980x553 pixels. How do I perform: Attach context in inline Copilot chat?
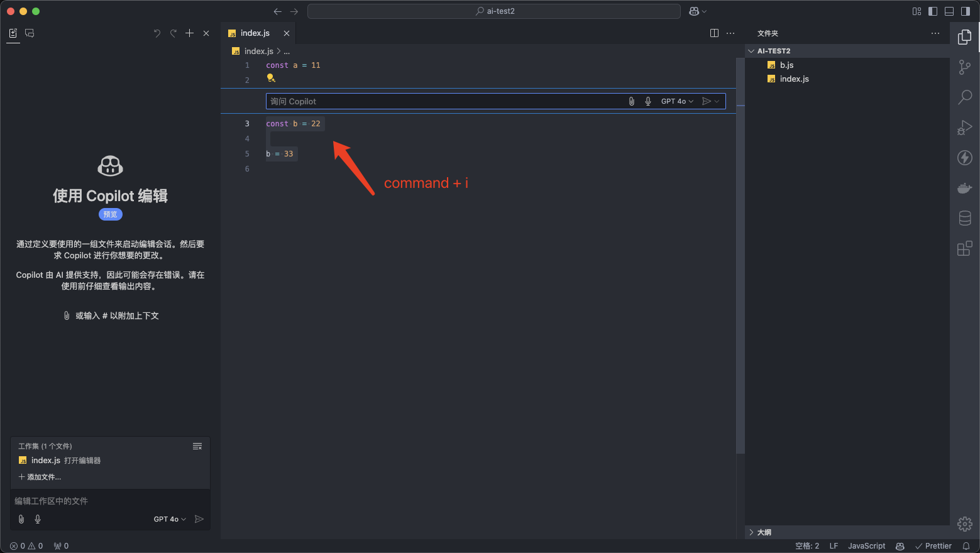coord(632,101)
